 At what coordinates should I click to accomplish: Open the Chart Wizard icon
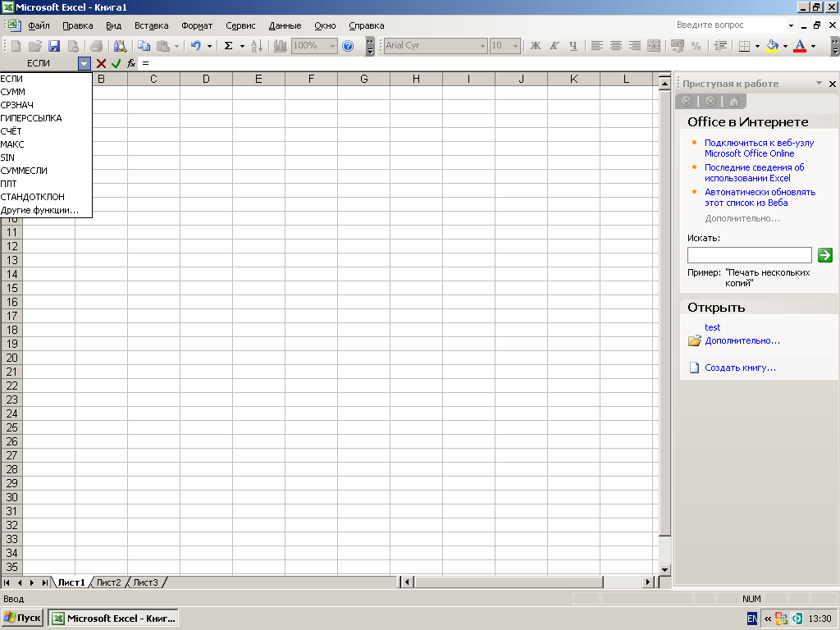coord(281,46)
